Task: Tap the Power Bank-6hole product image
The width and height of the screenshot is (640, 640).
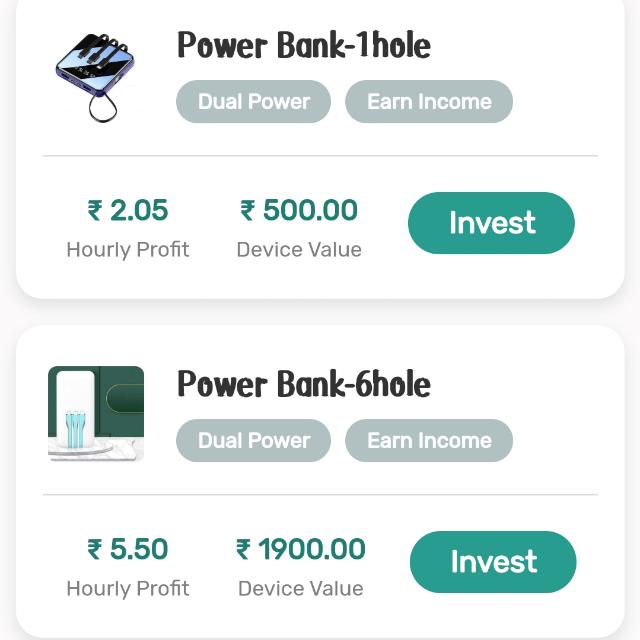Action: click(x=96, y=414)
